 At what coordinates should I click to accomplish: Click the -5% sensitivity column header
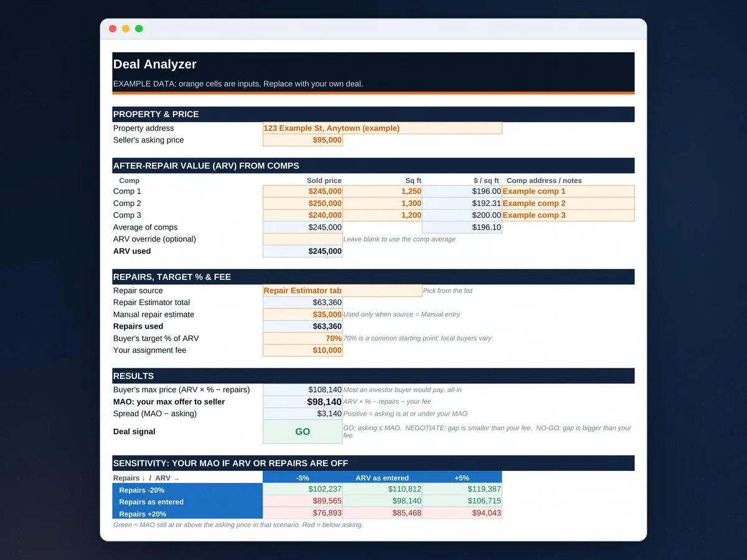click(x=303, y=478)
